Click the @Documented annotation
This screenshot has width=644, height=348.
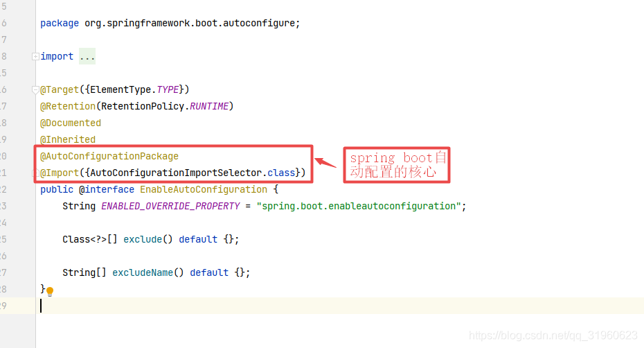(x=70, y=123)
